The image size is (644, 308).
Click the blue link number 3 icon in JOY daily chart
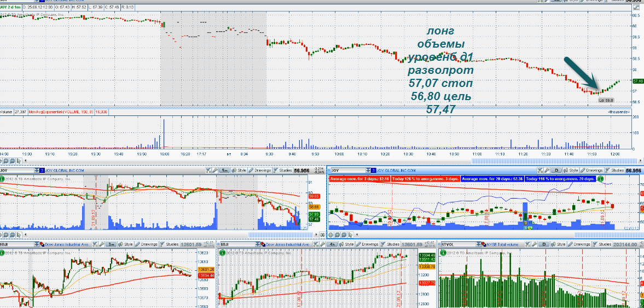[374, 171]
